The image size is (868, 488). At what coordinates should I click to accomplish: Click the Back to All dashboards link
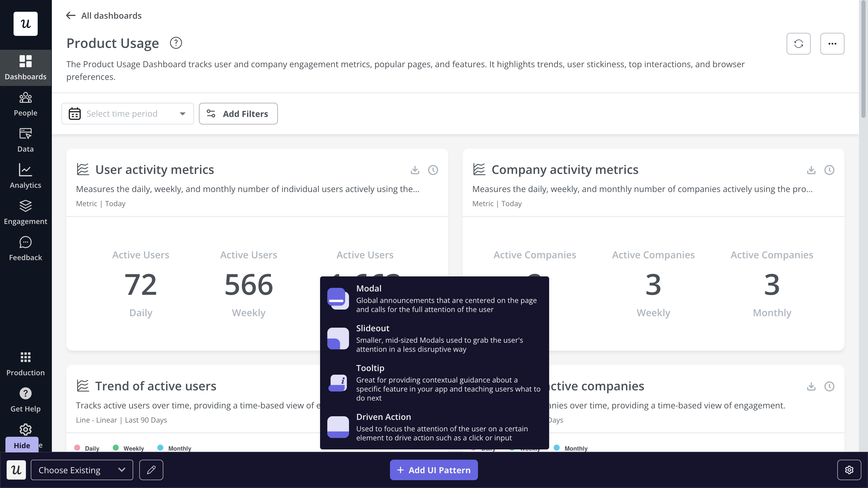104,15
